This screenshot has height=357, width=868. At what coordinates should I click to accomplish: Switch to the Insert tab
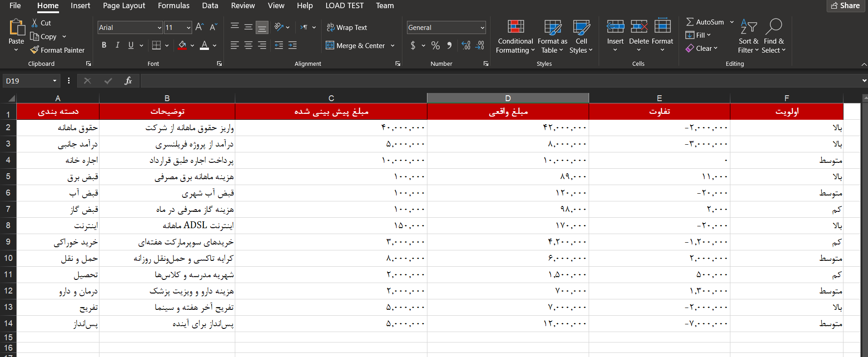coord(80,5)
